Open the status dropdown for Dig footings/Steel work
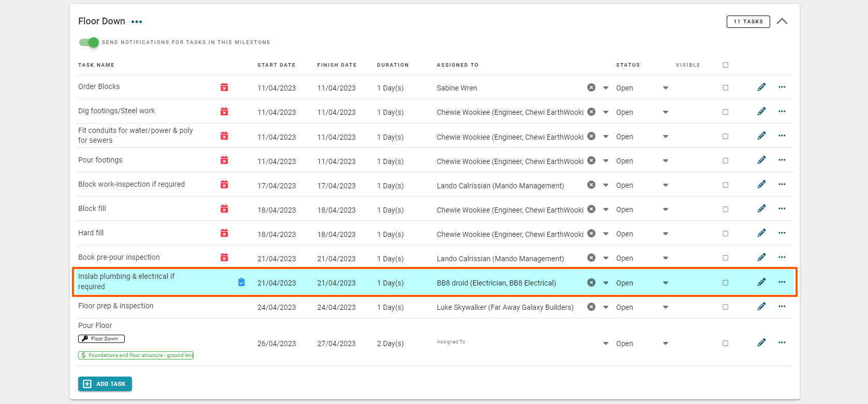868x404 pixels. [x=666, y=112]
